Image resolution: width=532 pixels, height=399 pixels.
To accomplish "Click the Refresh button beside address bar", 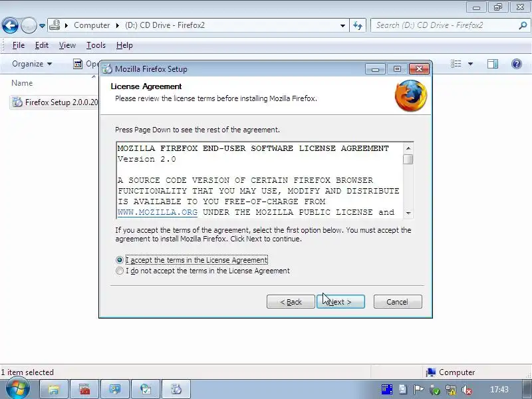I will [x=358, y=25].
